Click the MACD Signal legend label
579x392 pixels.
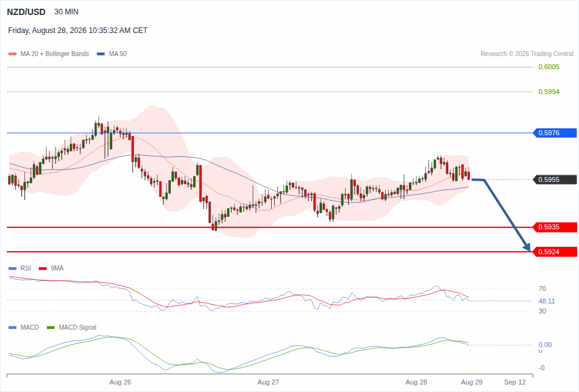click(x=77, y=327)
